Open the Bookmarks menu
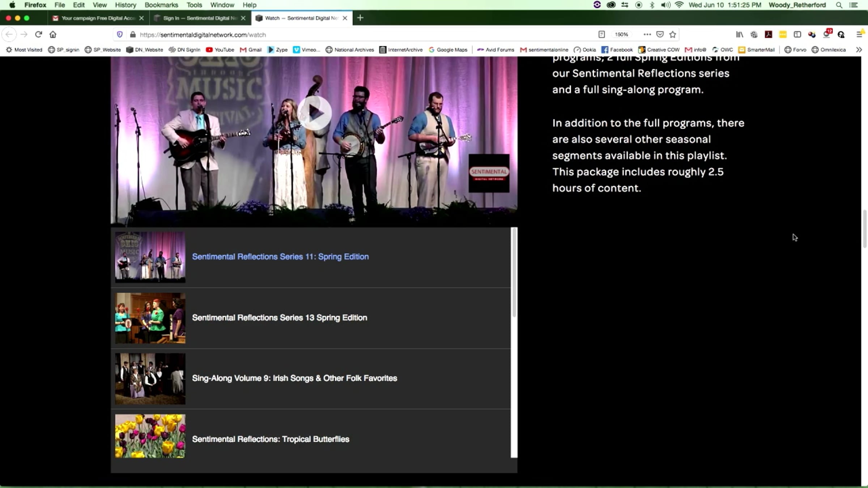 [x=161, y=5]
